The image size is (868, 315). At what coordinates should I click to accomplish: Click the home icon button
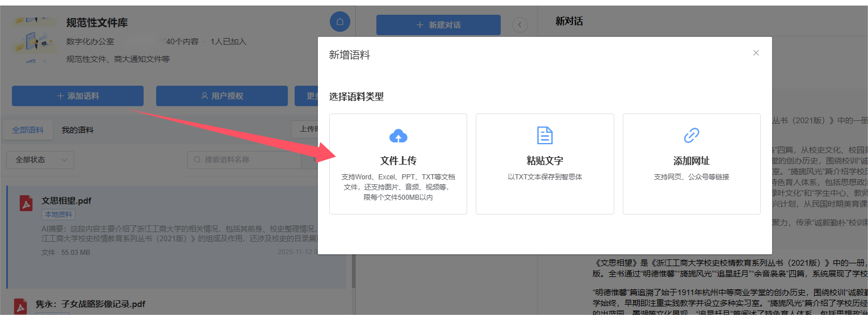[339, 22]
